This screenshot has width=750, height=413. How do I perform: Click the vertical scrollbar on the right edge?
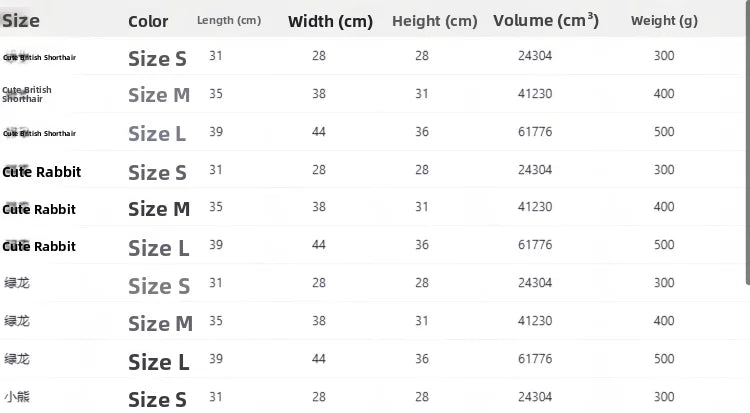(747, 144)
